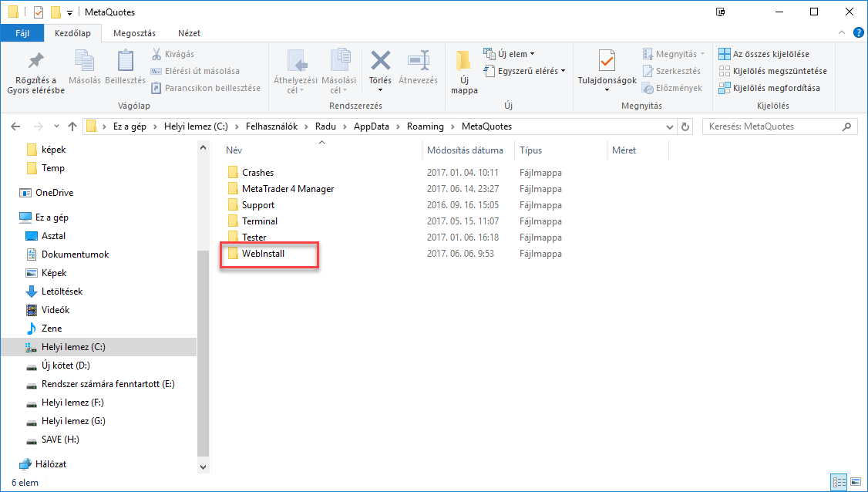Switch to the Nézet (View) tab
The height and width of the screenshot is (492, 868).
pos(190,32)
